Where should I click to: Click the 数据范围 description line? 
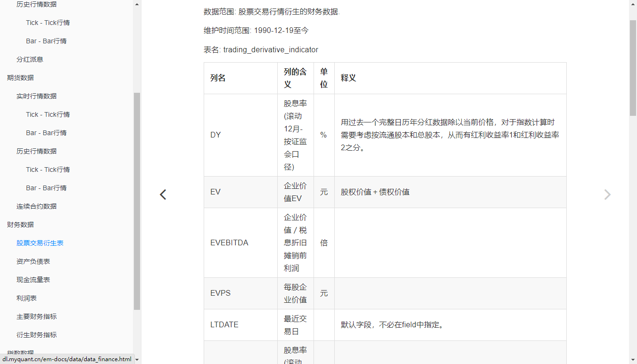pyautogui.click(x=272, y=12)
